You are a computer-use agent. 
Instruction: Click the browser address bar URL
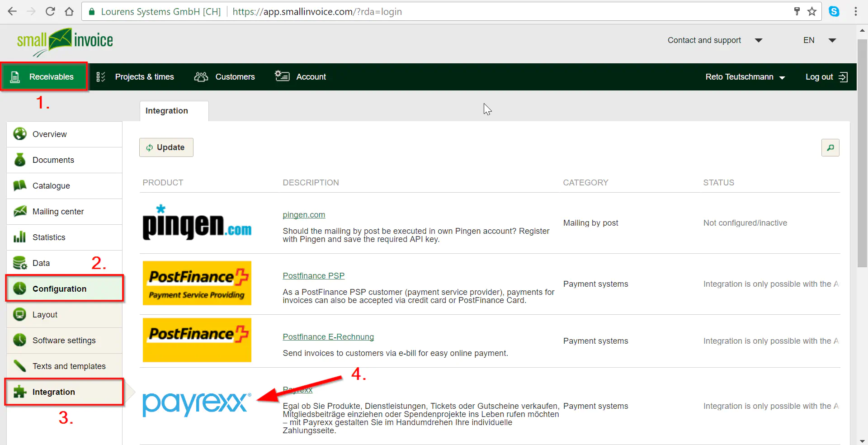[x=316, y=12]
